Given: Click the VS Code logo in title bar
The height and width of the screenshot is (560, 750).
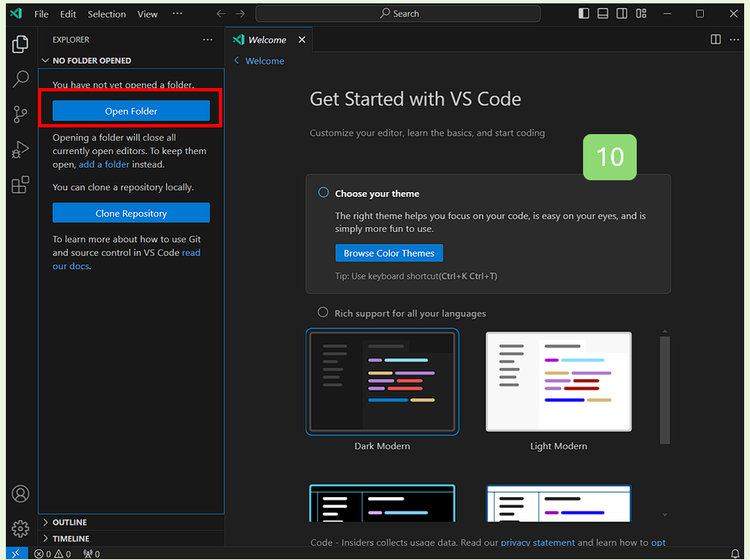Looking at the screenshot, I should click(x=16, y=13).
